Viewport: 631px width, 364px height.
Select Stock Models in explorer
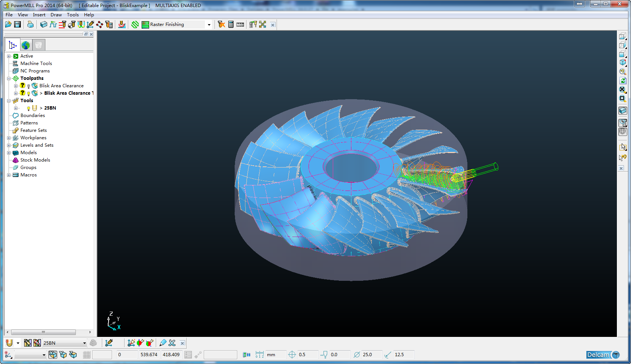pyautogui.click(x=35, y=160)
